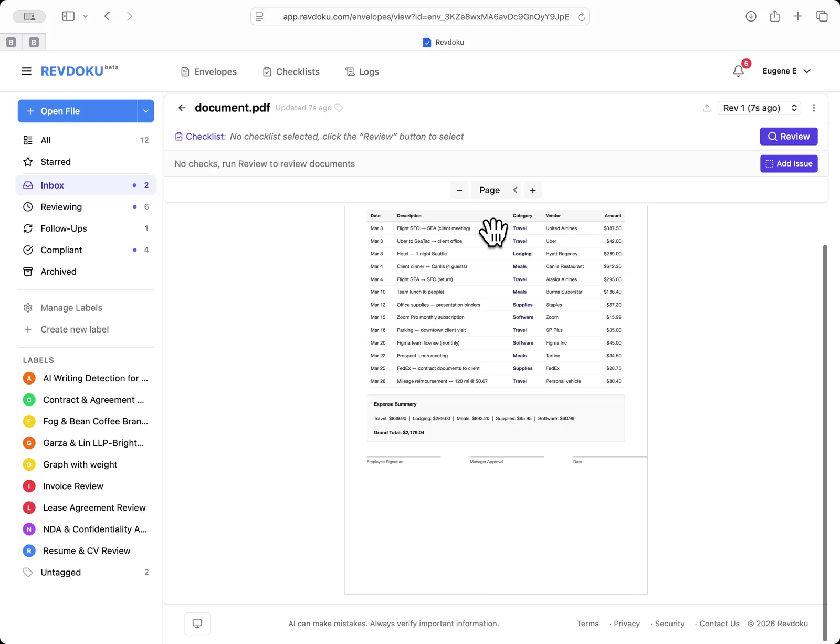
Task: Open the Reviewing section in sidebar
Action: pos(61,206)
